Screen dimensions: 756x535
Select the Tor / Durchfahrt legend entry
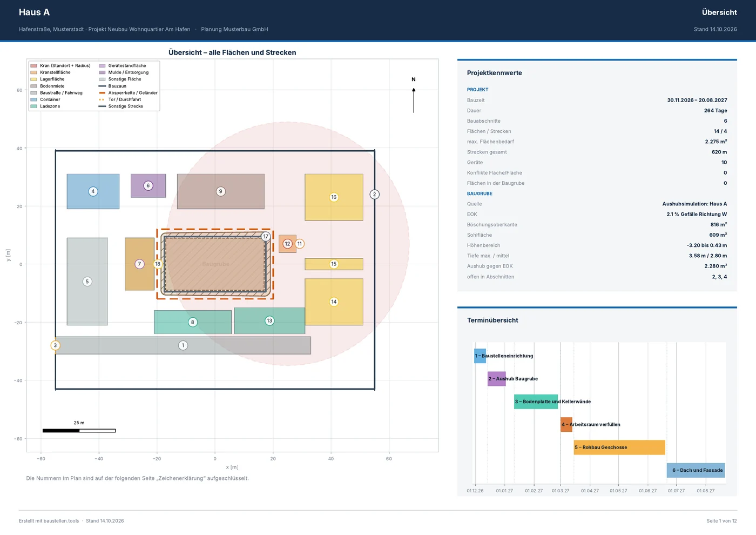pos(120,99)
